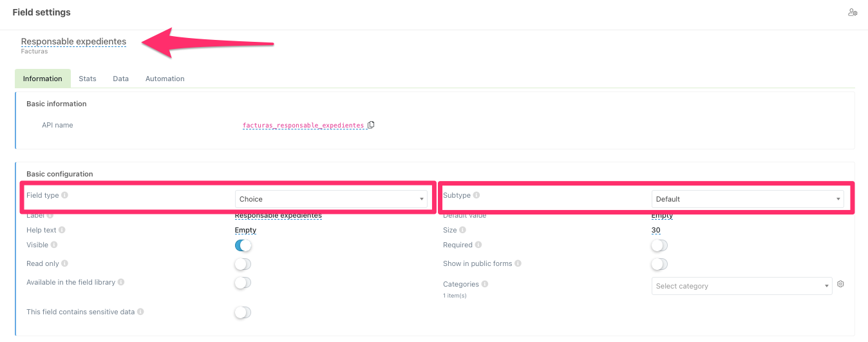Click info icon beside Show in public forms

click(x=518, y=263)
